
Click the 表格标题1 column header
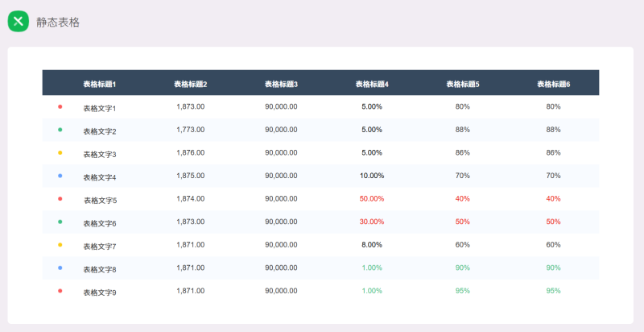[x=100, y=84]
